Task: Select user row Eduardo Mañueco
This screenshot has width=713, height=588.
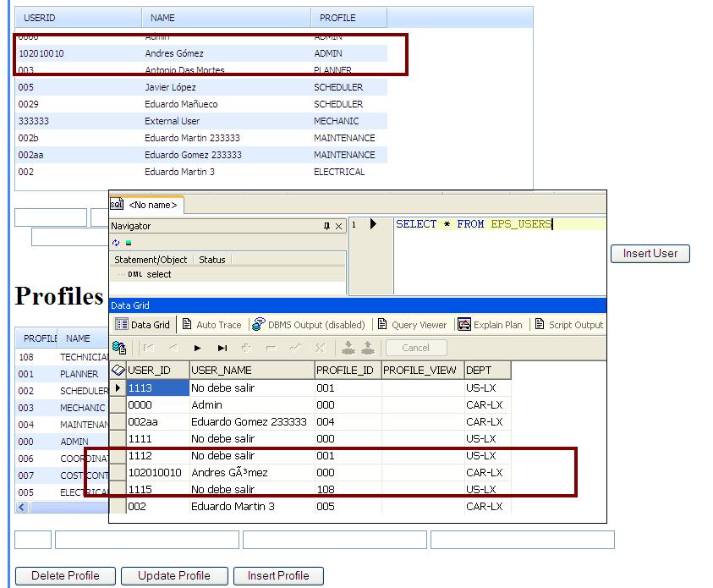Action: point(201,104)
